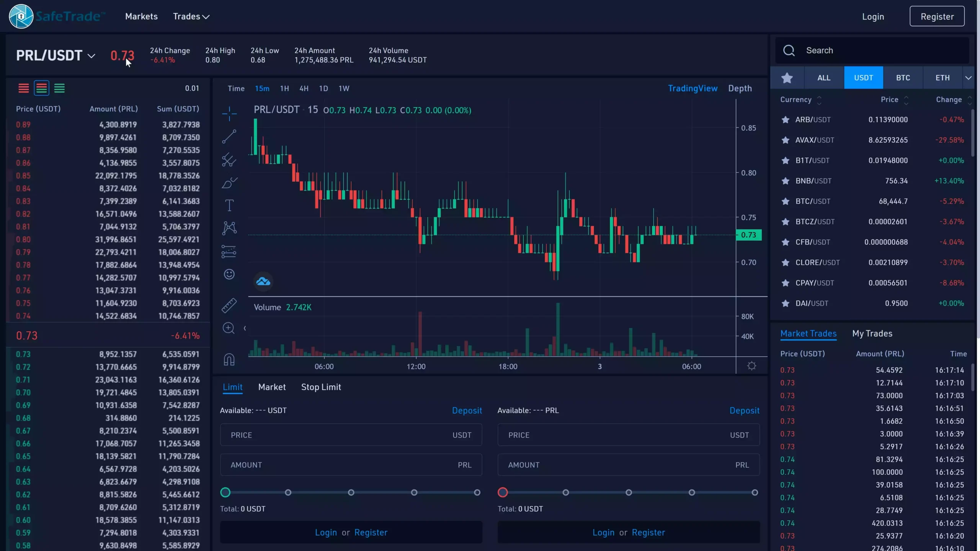The image size is (980, 551).
Task: Filter markets by ETH tab
Action: pos(942,78)
